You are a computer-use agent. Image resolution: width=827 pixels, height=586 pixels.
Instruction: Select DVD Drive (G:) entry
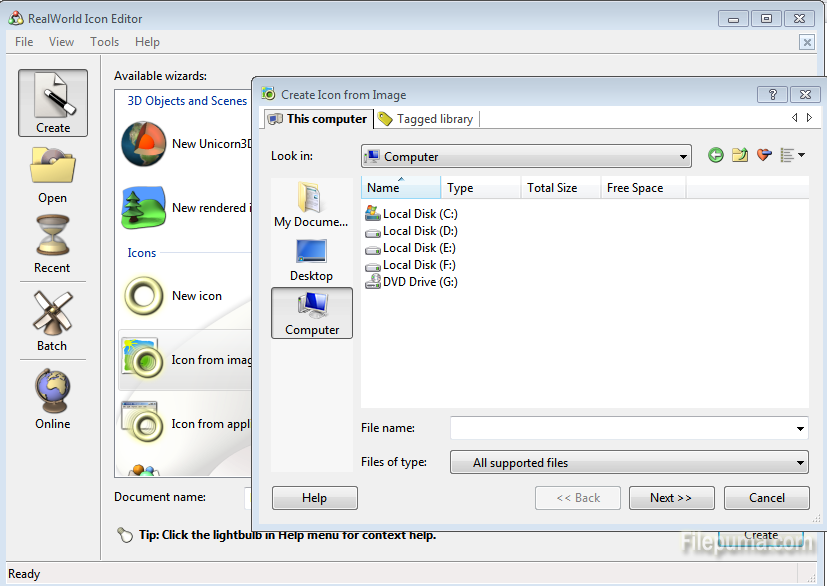pyautogui.click(x=420, y=282)
